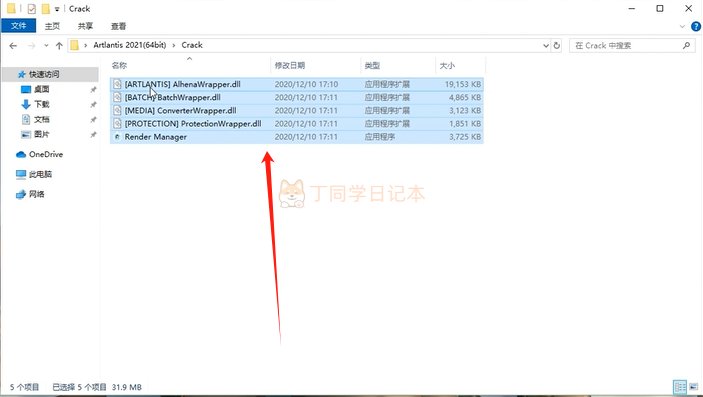
Task: Select [PROTECTION] ProtectionWrapper.dll file
Action: (193, 123)
